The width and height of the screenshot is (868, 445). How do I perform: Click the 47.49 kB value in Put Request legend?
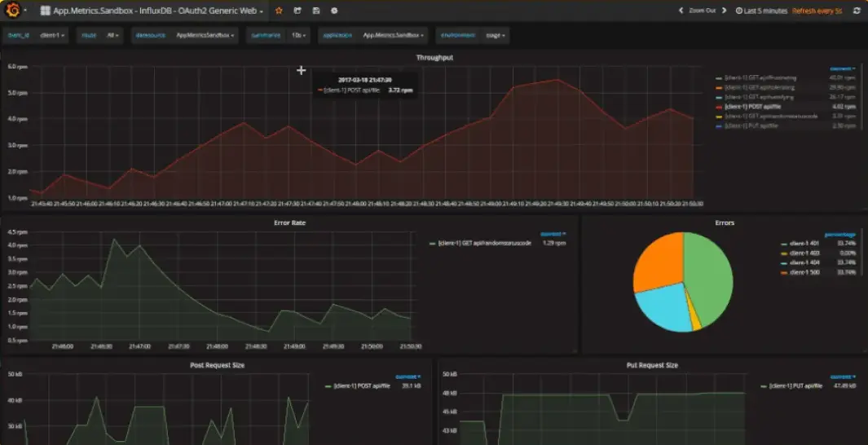[x=844, y=386]
